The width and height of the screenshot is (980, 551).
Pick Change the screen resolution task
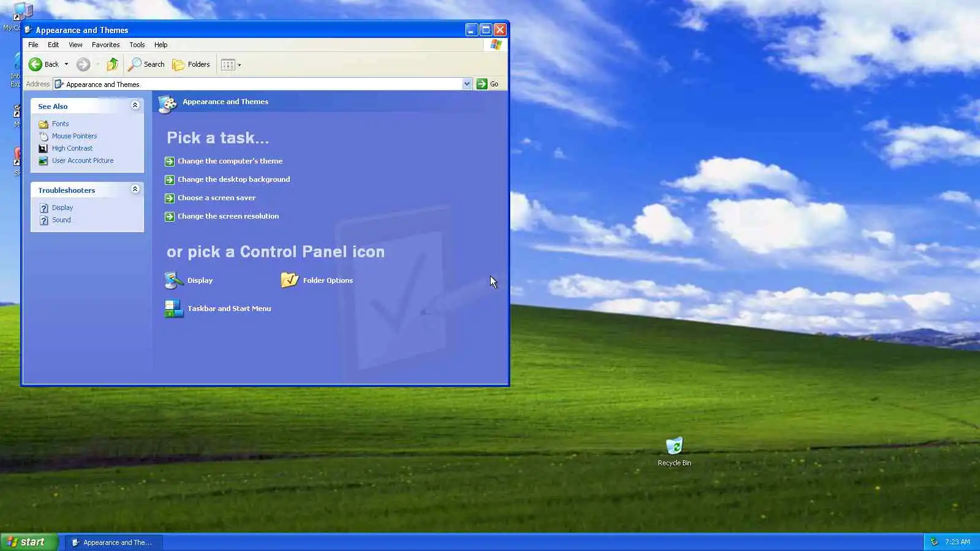222,216
